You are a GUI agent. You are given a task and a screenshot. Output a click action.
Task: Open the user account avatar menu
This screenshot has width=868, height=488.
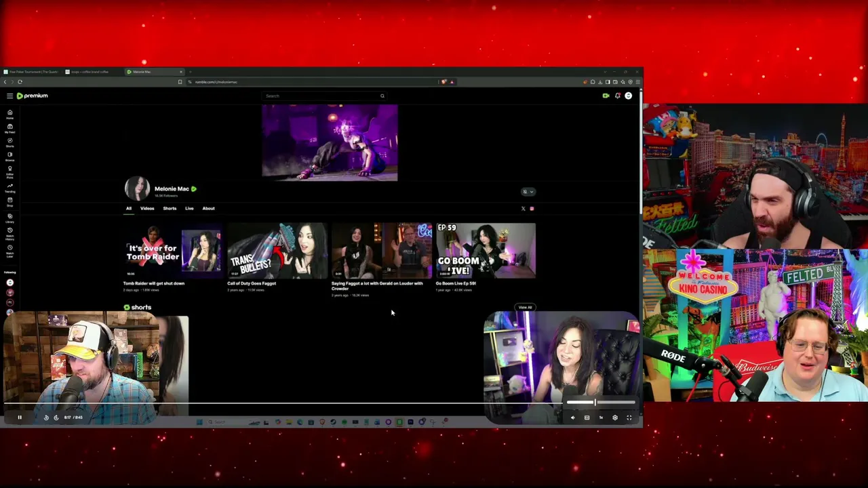629,96
